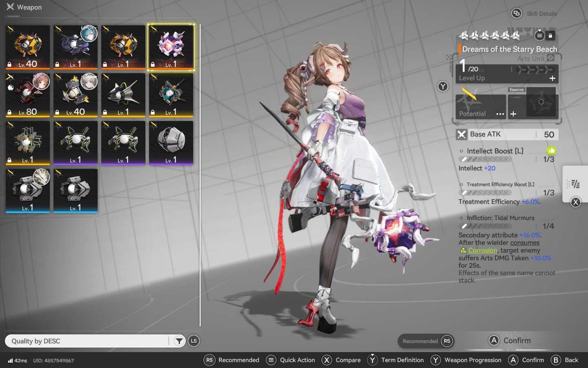Click the Y button beside the weapon panel
Image resolution: width=588 pixels, height=368 pixels.
click(443, 86)
